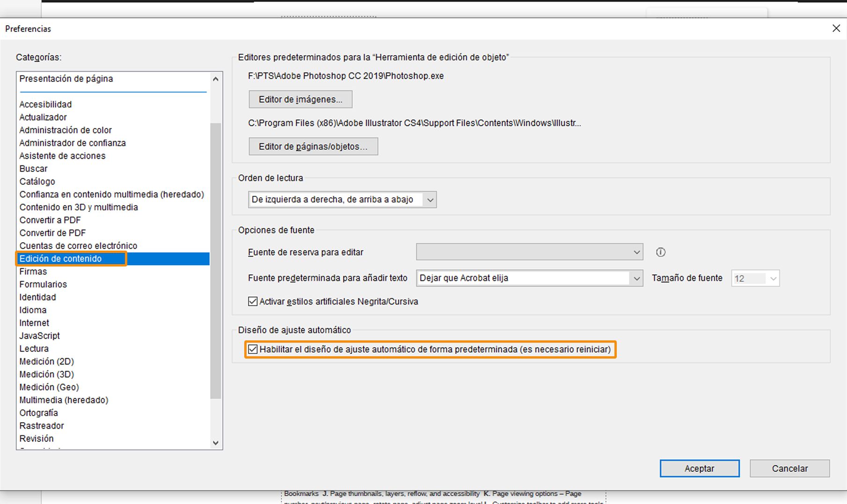
Task: Switch to the "Idioma" category
Action: [33, 310]
